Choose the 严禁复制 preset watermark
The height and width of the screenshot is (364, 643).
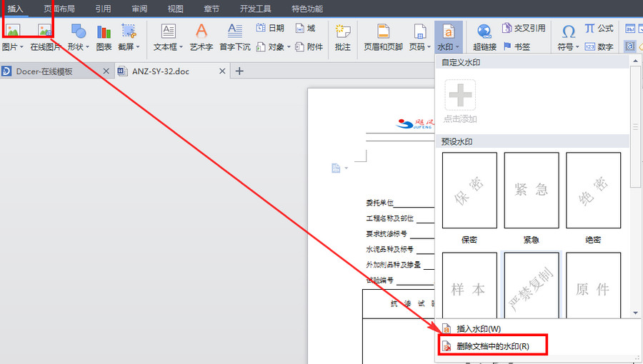point(532,285)
